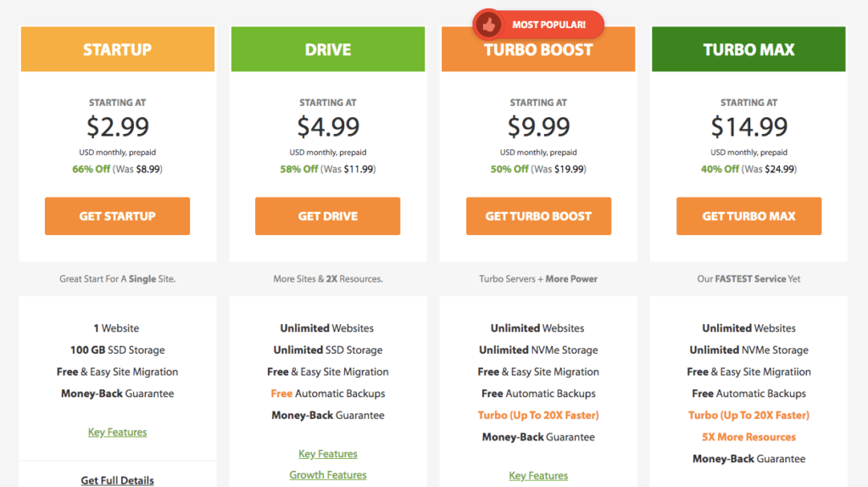Click 'Unlimited Websites' in Turbo Boost plan
This screenshot has height=487, width=868.
[x=537, y=328]
